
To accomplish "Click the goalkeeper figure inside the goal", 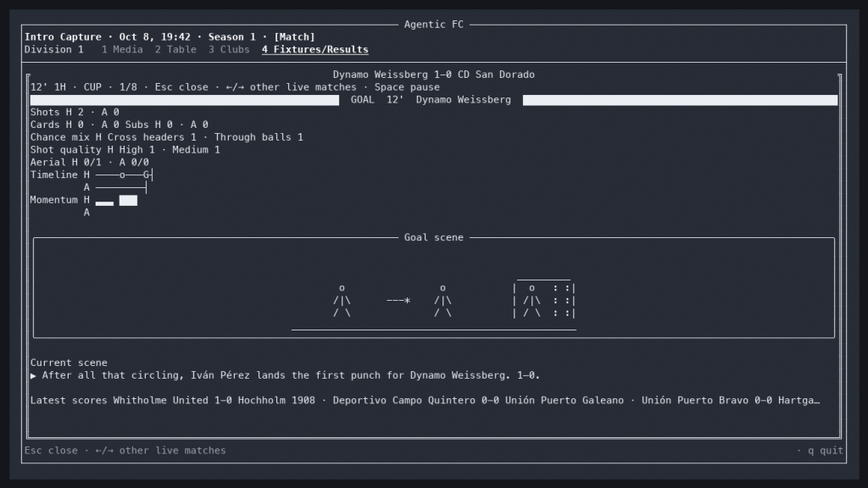I will [x=531, y=301].
